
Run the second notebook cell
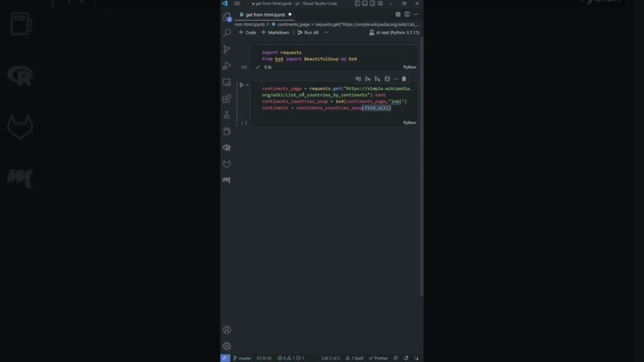coord(241,84)
